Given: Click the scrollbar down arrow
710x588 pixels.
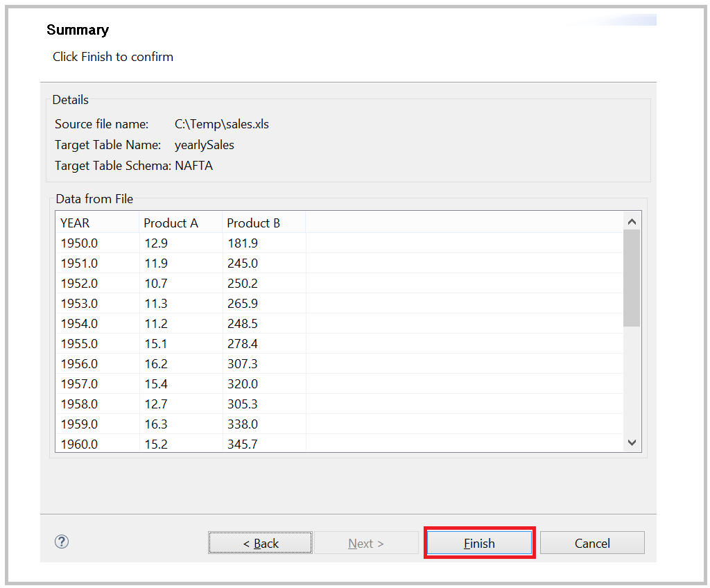Looking at the screenshot, I should (x=632, y=442).
